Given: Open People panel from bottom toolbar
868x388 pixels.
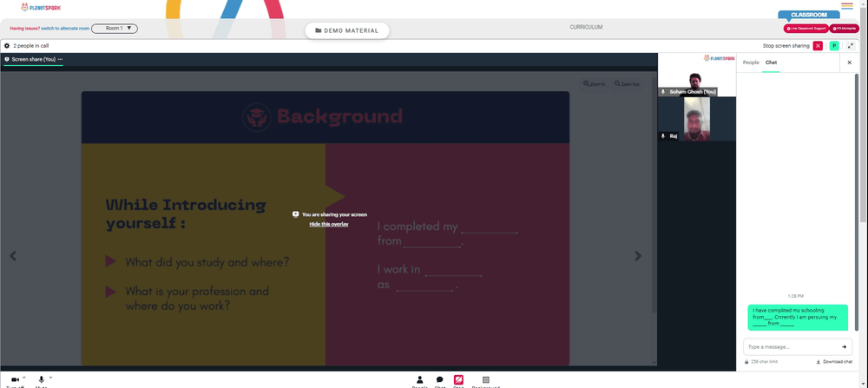Looking at the screenshot, I should click(x=419, y=381).
